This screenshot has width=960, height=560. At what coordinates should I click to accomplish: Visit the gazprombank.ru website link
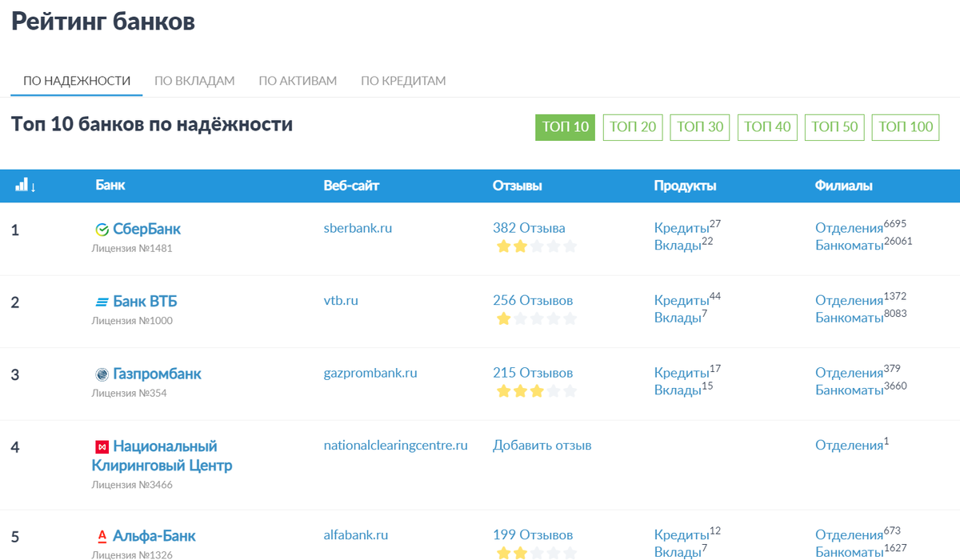(x=370, y=373)
